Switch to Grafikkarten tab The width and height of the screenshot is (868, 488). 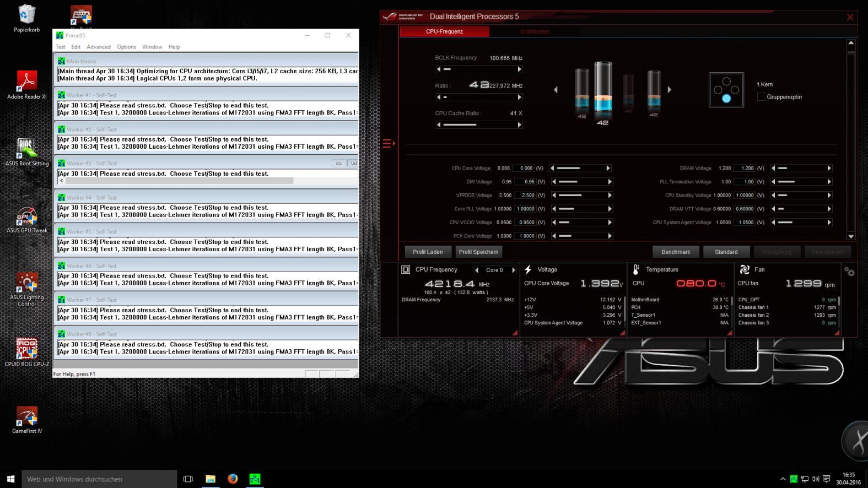(x=535, y=31)
